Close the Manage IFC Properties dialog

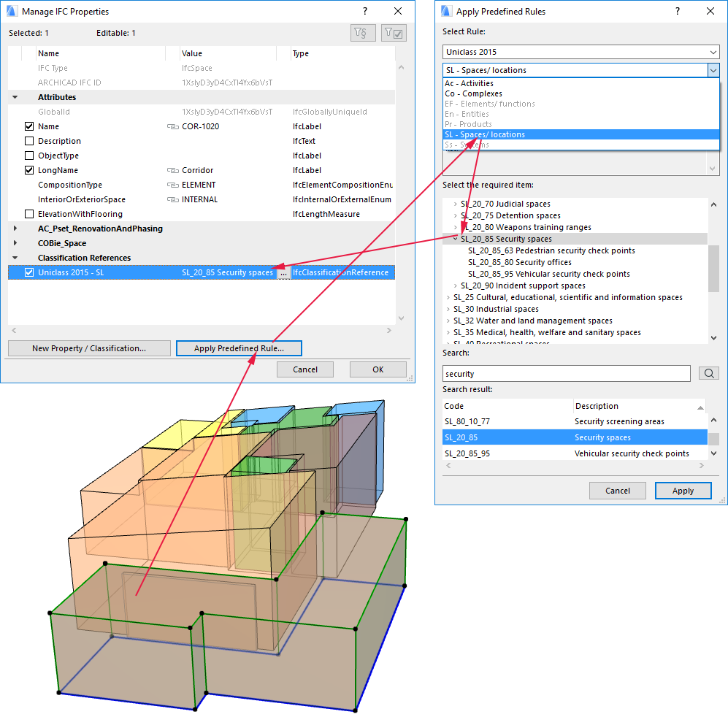pyautogui.click(x=398, y=11)
